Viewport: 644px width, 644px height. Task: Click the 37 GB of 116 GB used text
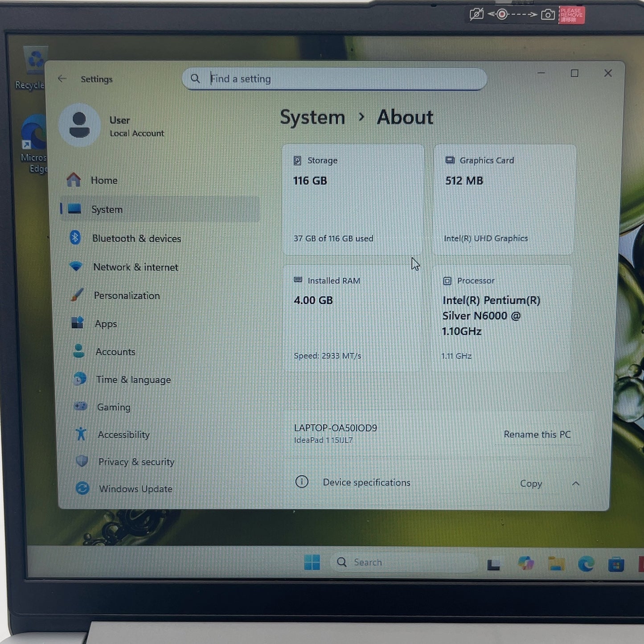coord(333,238)
